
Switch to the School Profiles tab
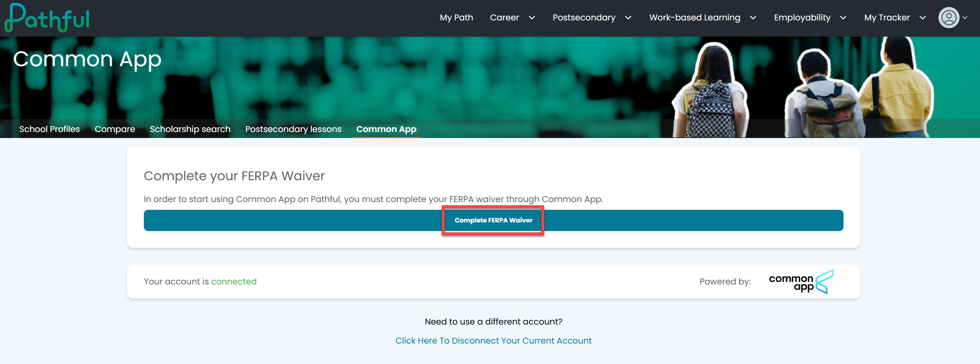[50, 129]
